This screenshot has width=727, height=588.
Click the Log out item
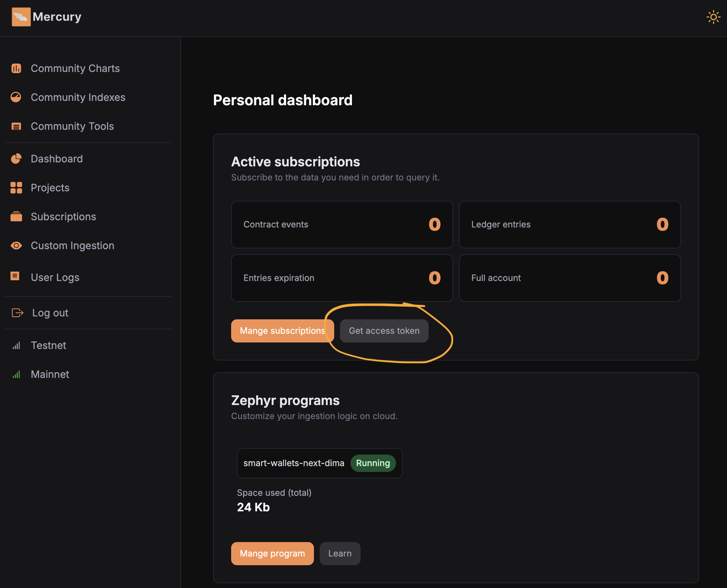[x=50, y=312]
